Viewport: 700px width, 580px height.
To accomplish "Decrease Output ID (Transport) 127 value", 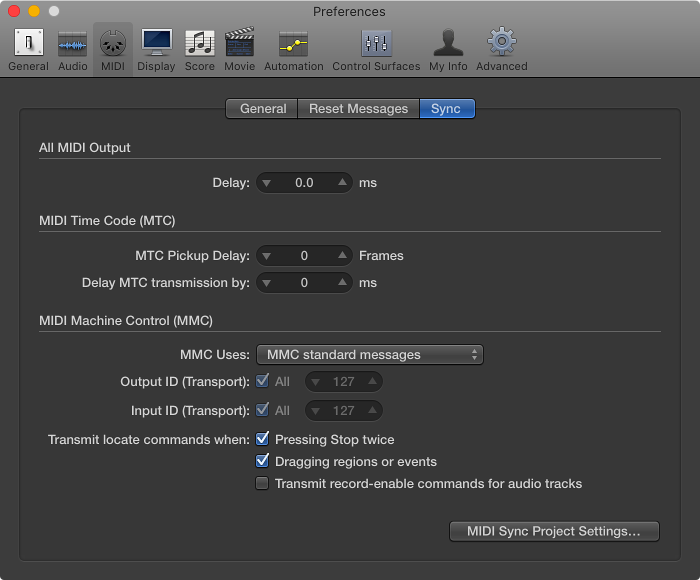I will [316, 382].
